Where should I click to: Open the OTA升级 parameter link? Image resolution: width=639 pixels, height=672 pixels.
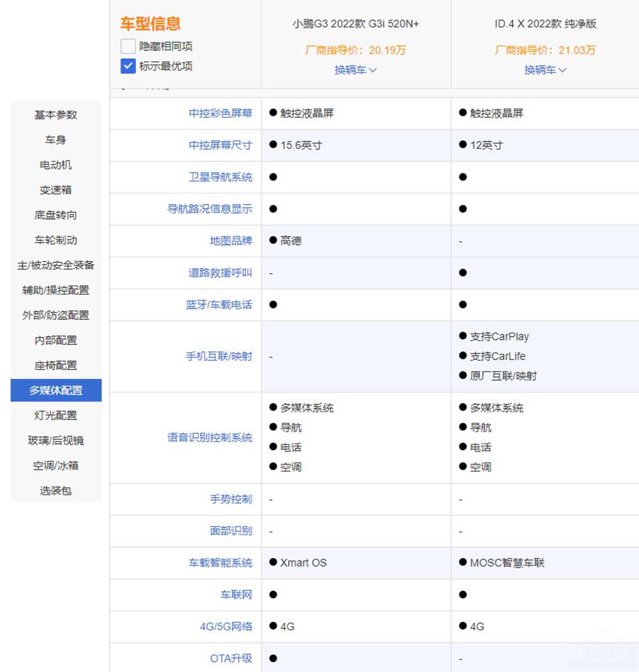click(x=231, y=658)
